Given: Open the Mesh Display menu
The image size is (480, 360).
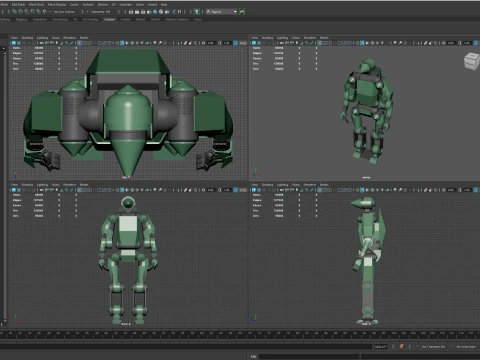Looking at the screenshot, I should pyautogui.click(x=57, y=5).
